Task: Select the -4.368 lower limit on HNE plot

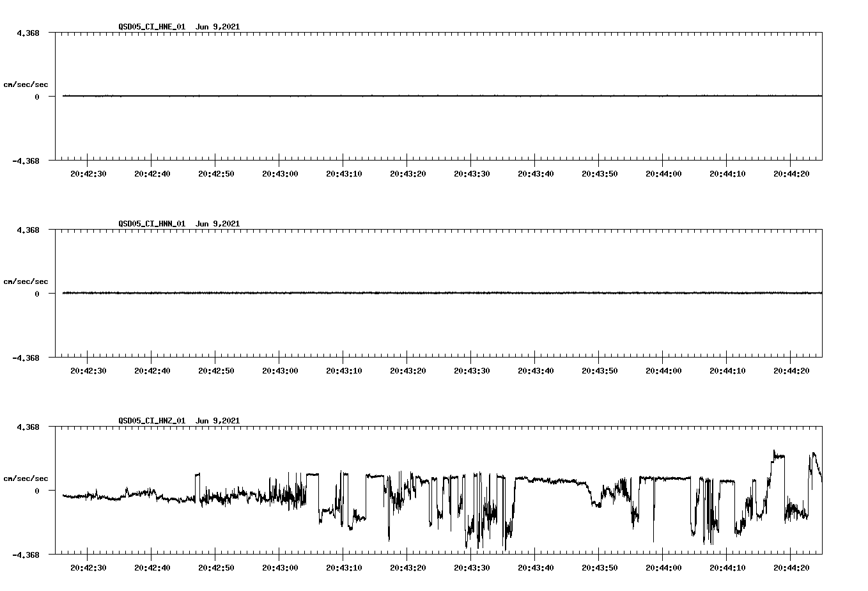Action: pyautogui.click(x=26, y=161)
